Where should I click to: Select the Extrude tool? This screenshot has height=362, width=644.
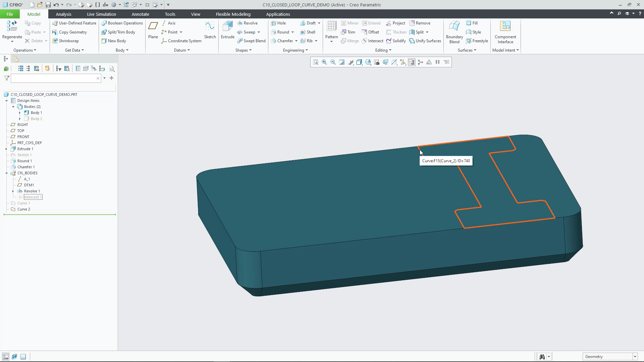click(227, 30)
